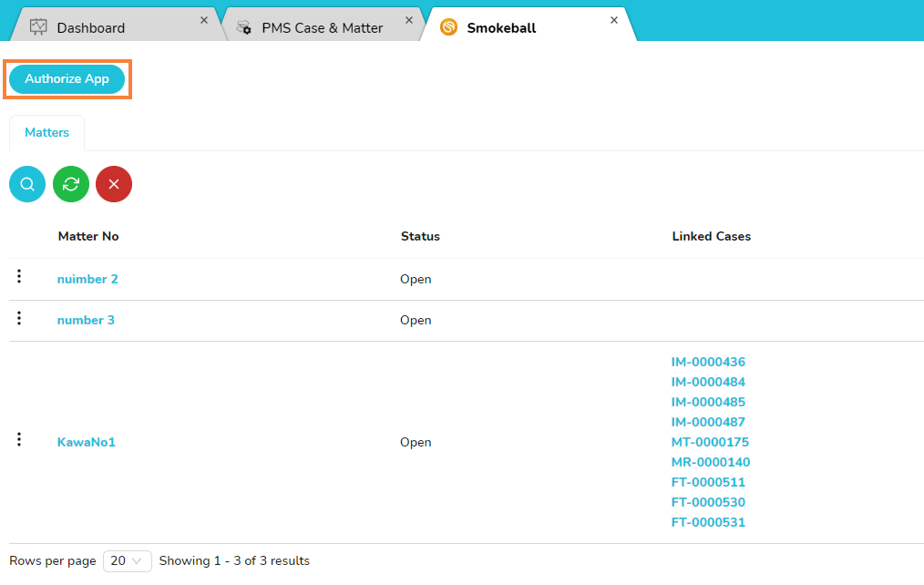Open row menu for number 3

[x=19, y=318]
